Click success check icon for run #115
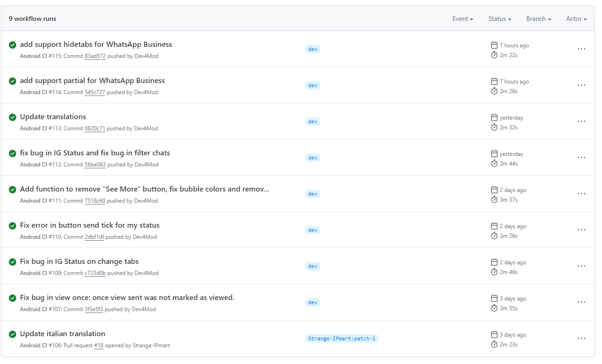 click(13, 45)
